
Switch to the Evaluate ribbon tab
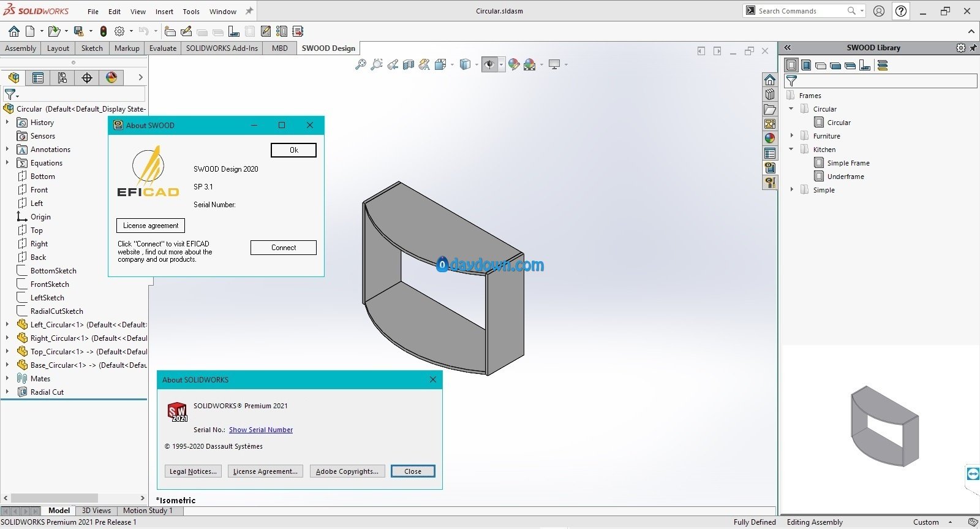(x=163, y=48)
